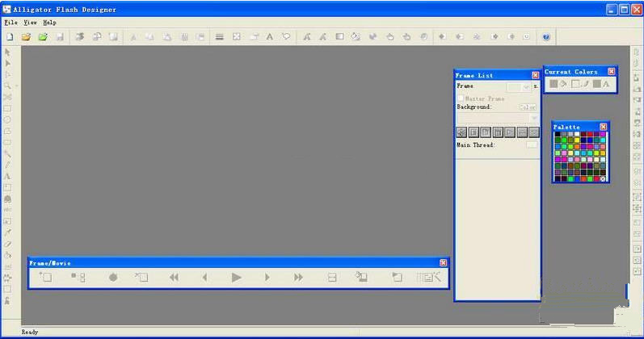The height and width of the screenshot is (339, 644).
Task: Select the arrow selection tool in left toolbox
Action: [x=7, y=52]
